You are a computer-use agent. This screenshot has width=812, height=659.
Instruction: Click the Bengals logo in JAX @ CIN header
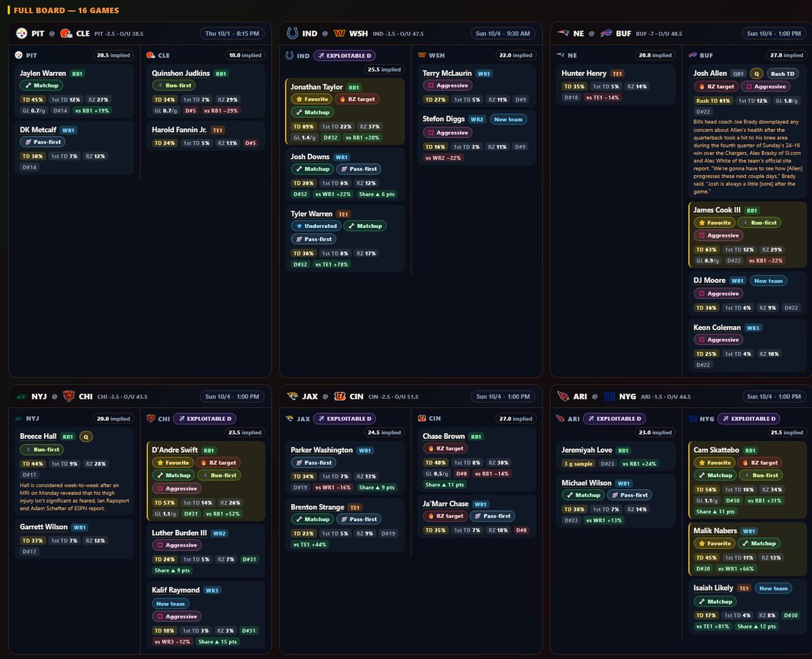[x=338, y=396]
